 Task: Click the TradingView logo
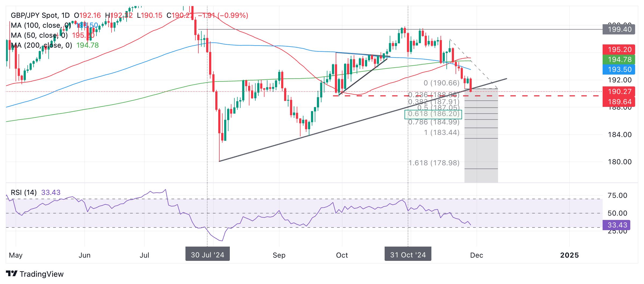pyautogui.click(x=34, y=274)
